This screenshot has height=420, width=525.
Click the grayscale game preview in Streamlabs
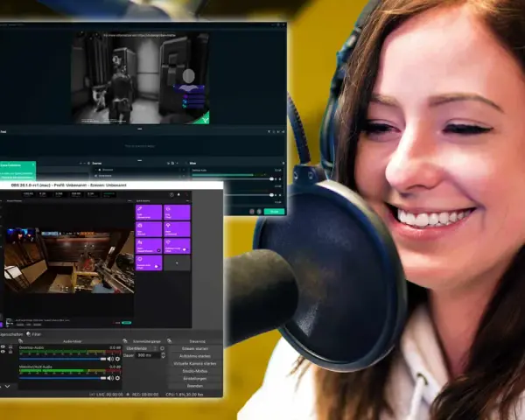coord(140,78)
